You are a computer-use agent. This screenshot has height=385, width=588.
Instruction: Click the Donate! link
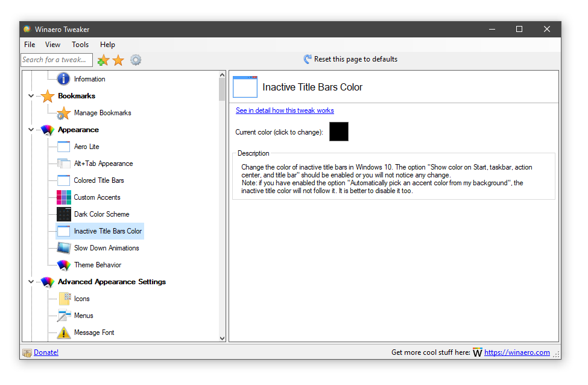(46, 352)
